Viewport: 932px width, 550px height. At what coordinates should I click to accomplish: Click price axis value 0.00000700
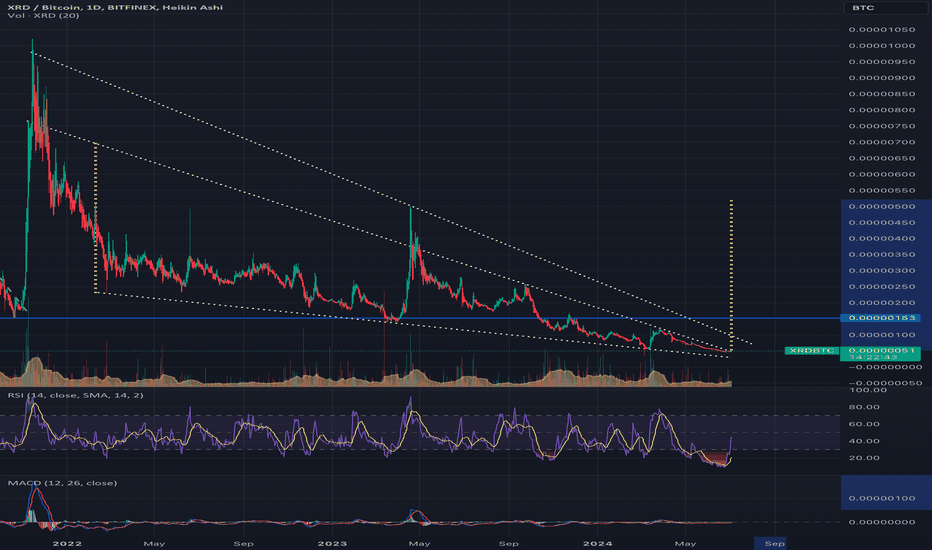[x=881, y=142]
